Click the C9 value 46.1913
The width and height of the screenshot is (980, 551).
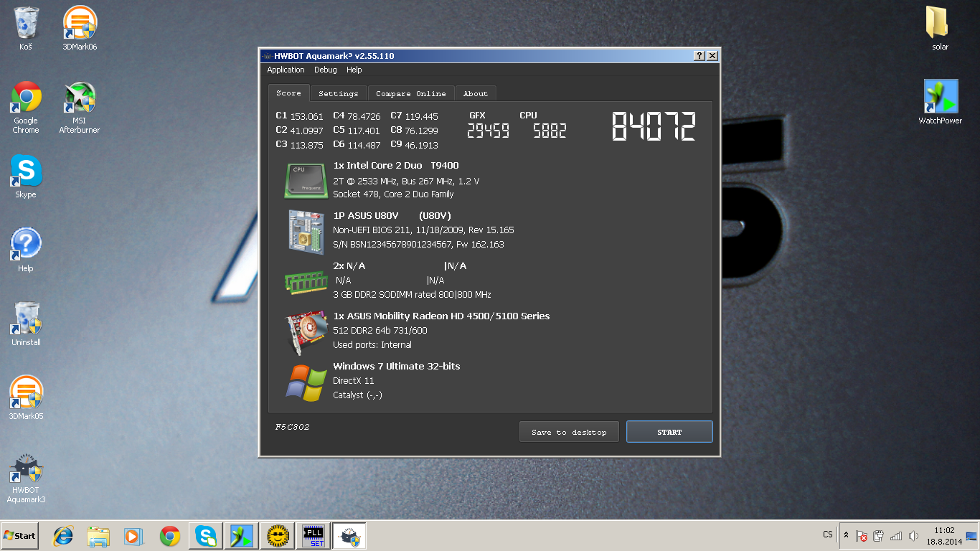[x=422, y=145]
